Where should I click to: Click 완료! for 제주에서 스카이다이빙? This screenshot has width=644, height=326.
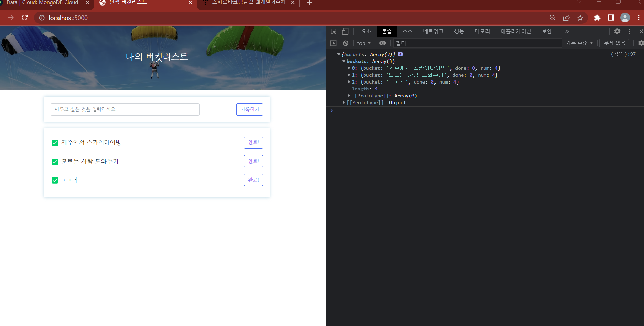coord(254,142)
